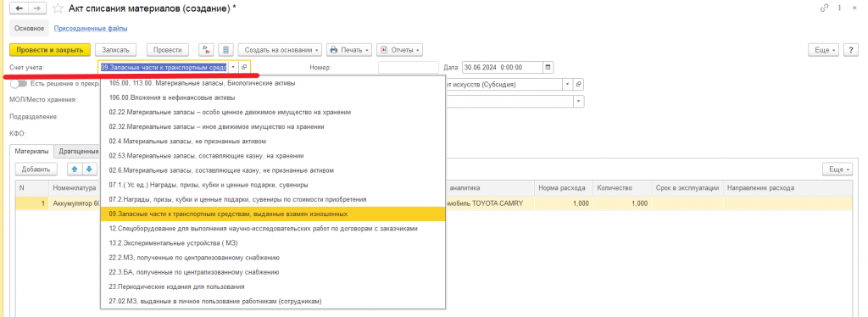Open window options with three-dots icon
Image resolution: width=868 pixels, height=317 pixels.
[x=839, y=8]
